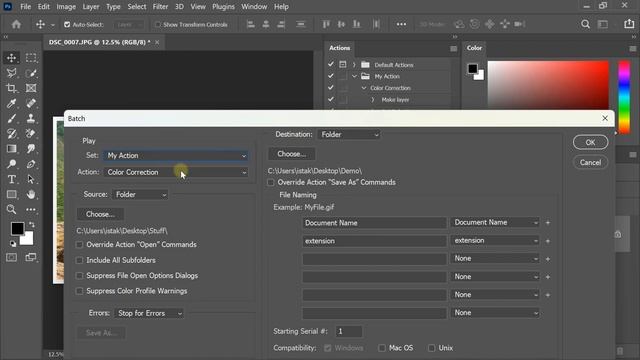Select the Make layer step in Actions
The width and height of the screenshot is (640, 360).
pos(395,100)
